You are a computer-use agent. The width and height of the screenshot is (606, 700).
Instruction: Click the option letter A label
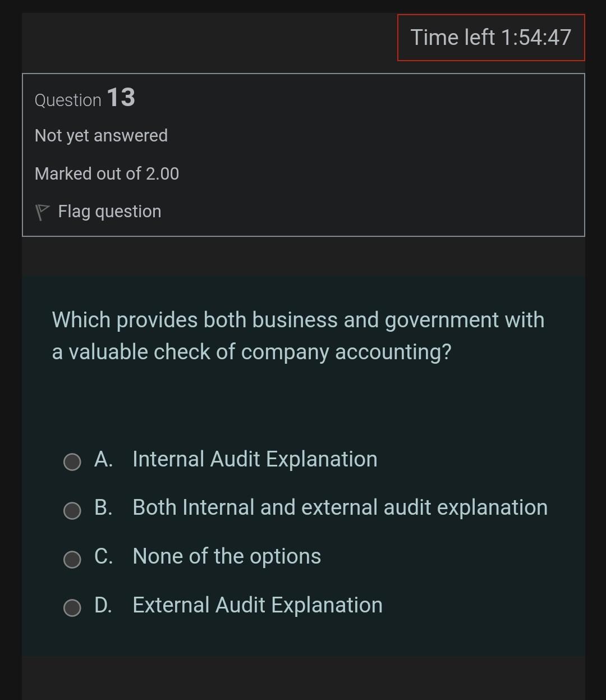104,459
